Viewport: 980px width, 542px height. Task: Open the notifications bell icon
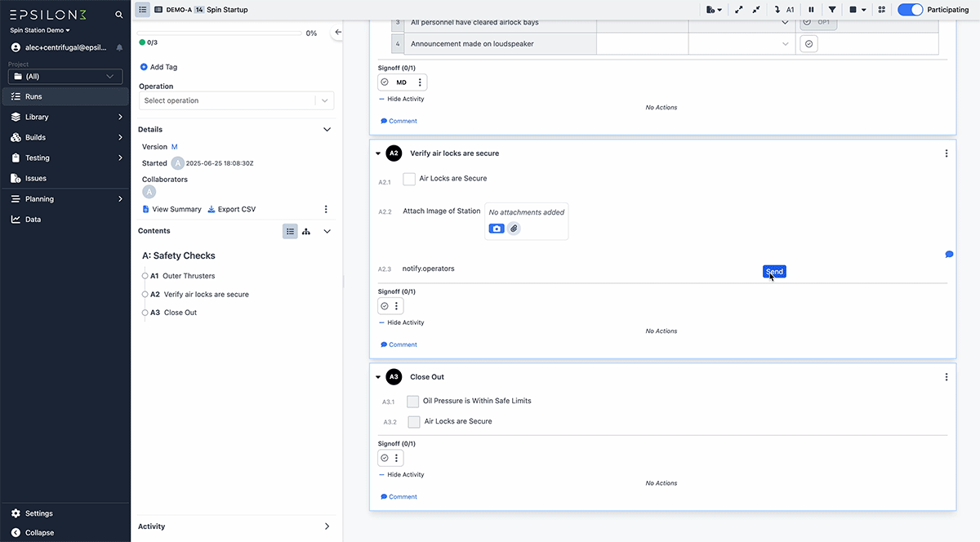point(119,47)
